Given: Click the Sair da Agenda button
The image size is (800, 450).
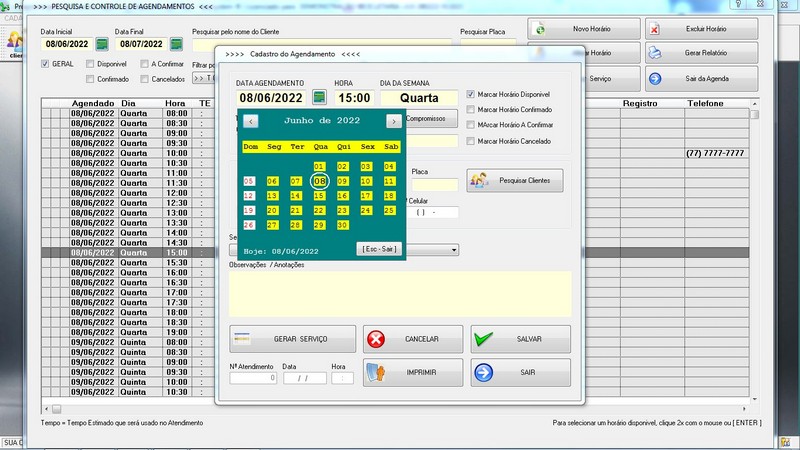Looking at the screenshot, I should tap(702, 79).
